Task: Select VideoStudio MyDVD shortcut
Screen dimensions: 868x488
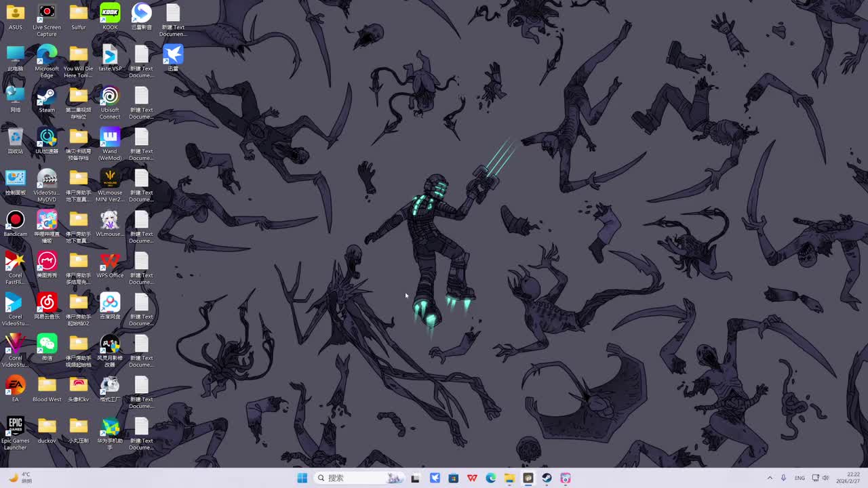Action: 47,186
